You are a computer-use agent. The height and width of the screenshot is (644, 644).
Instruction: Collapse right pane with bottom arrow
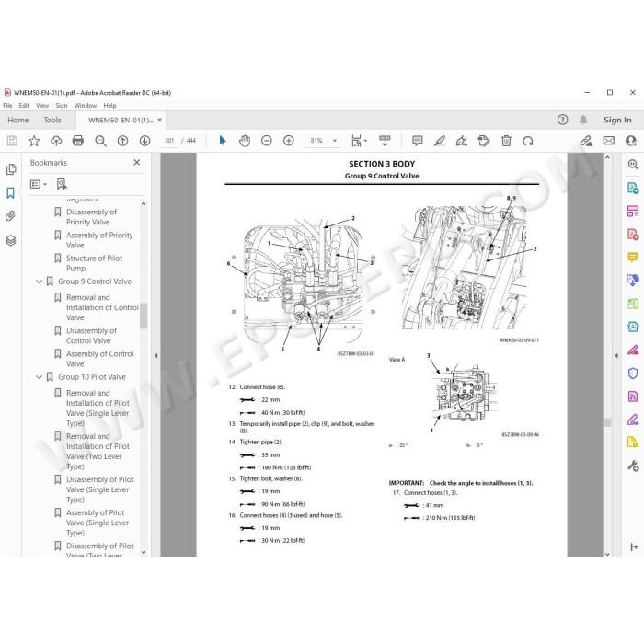(x=633, y=546)
